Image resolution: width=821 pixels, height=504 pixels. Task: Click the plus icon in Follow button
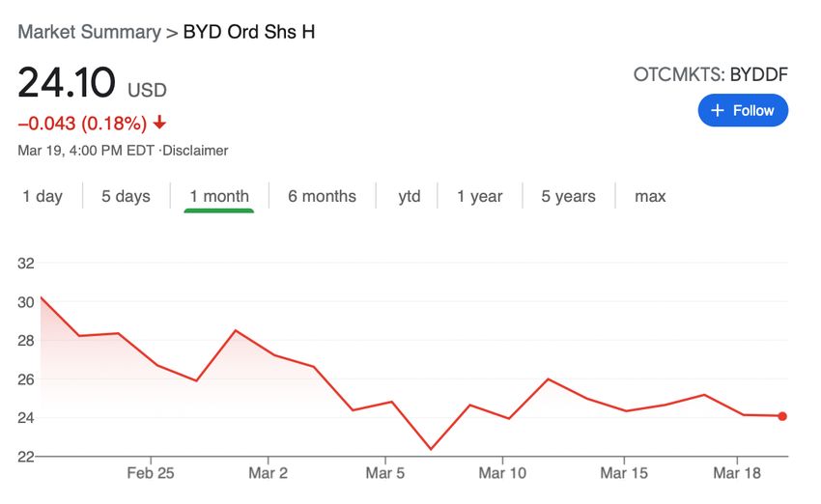[718, 110]
